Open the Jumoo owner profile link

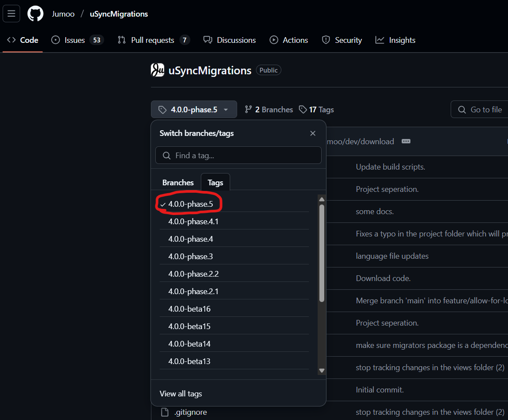[63, 14]
